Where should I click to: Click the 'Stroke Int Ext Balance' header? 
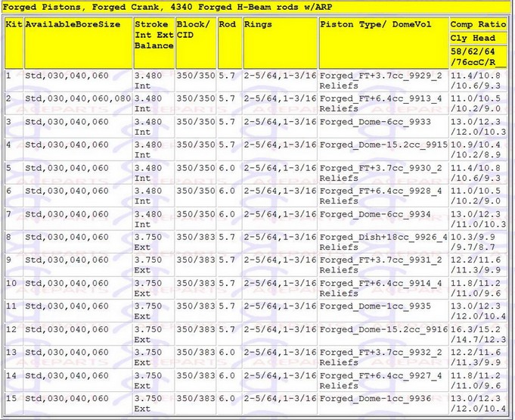[154, 43]
